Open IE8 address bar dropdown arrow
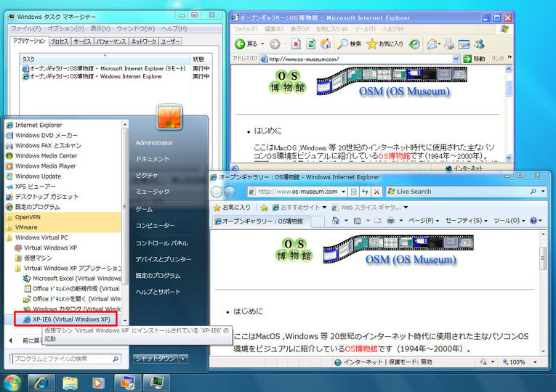Screen dimensions: 556x392 click(x=343, y=192)
